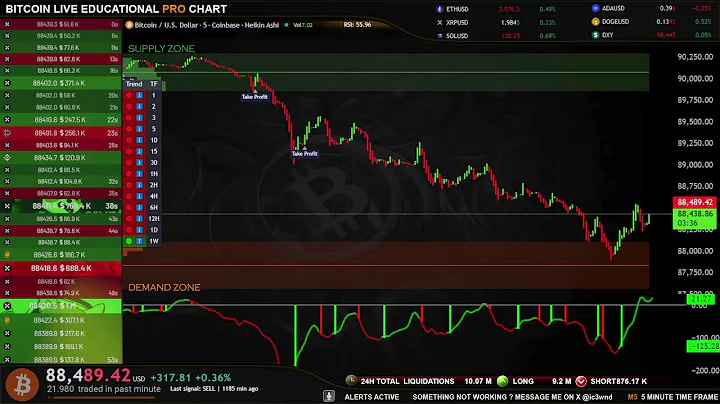Image resolution: width=720 pixels, height=404 pixels.
Task: Click the red 88,489.42 price tag on axis
Action: [x=695, y=202]
